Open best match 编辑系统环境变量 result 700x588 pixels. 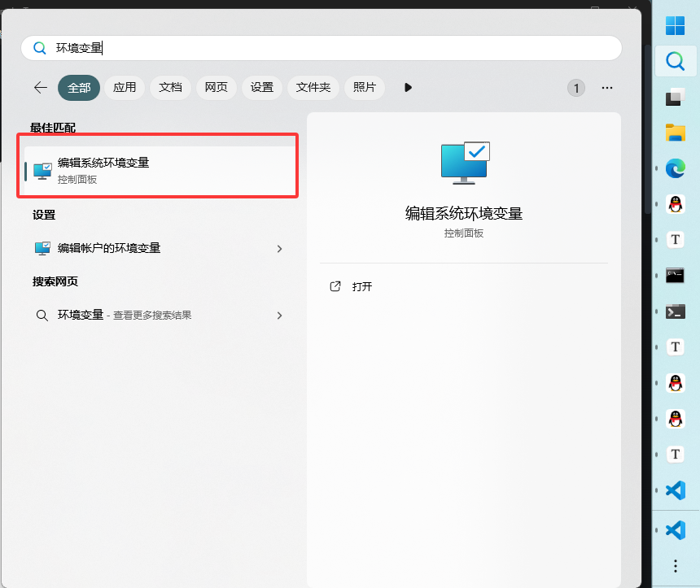pyautogui.click(x=160, y=170)
